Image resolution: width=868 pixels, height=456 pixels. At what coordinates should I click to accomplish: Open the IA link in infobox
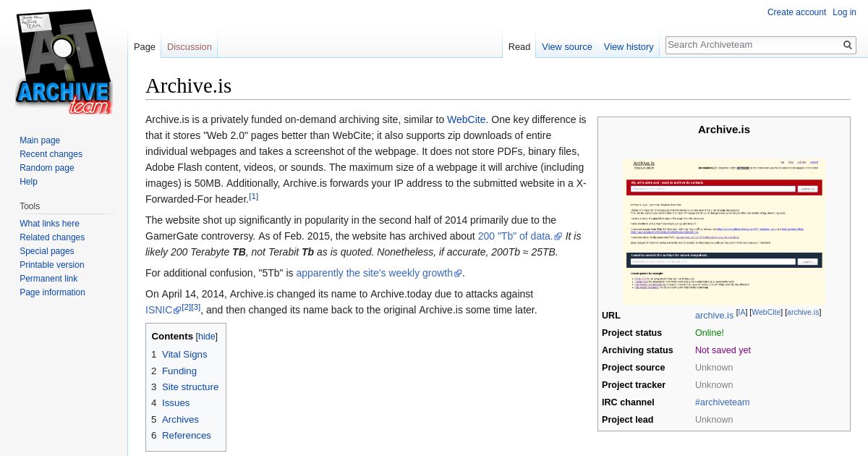pyautogui.click(x=741, y=313)
